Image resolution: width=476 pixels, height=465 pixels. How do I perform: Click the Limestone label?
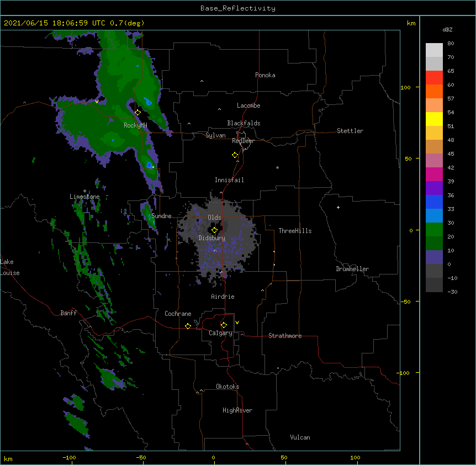tap(84, 197)
